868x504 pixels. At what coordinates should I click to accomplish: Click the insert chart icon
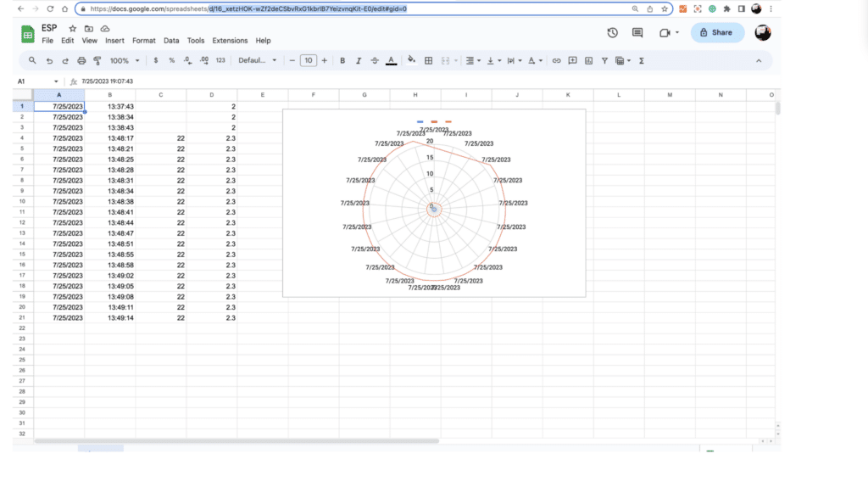tap(589, 61)
